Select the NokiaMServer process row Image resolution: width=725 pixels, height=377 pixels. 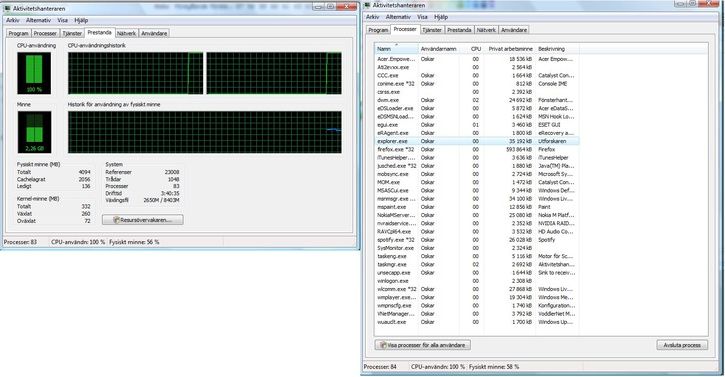477,215
